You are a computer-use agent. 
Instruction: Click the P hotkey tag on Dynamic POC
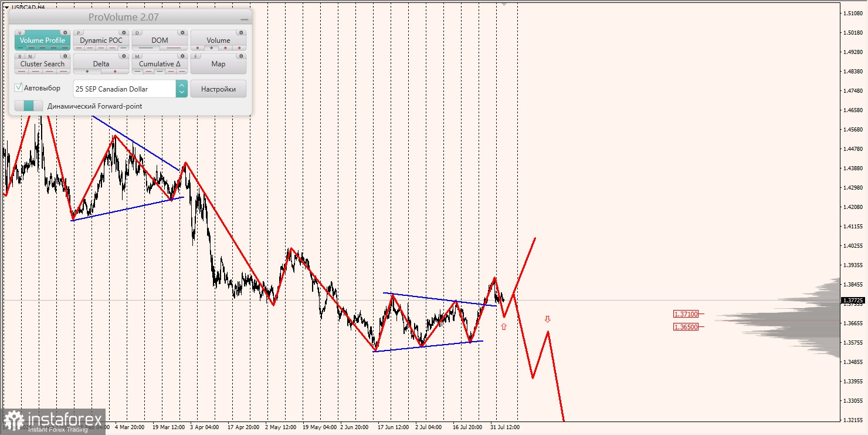79,32
